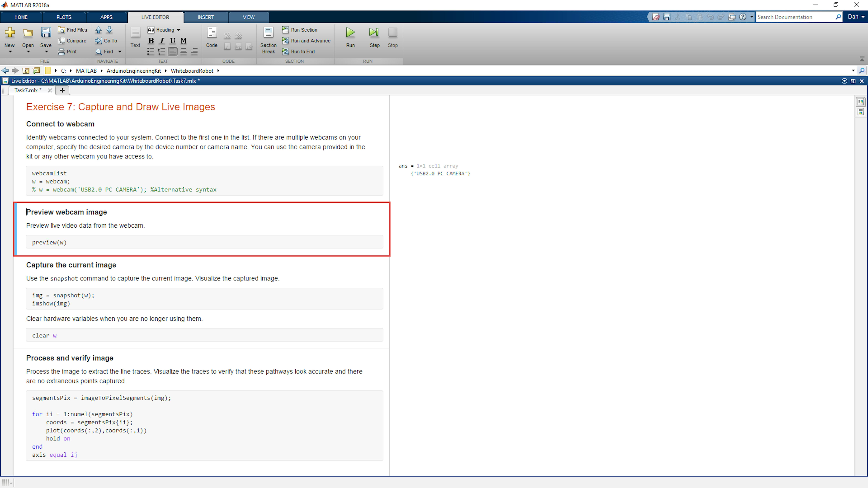
Task: Run Section from the ribbon
Action: [300, 30]
